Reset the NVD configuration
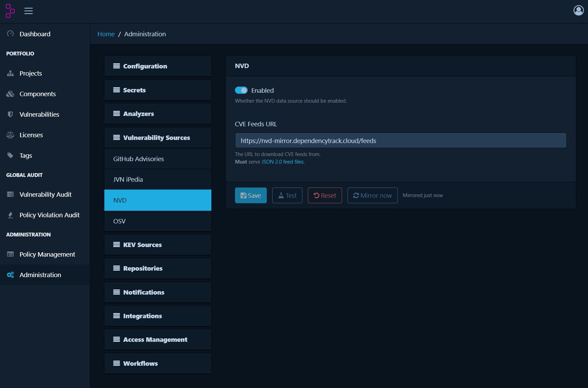Viewport: 588px width, 388px height. point(325,195)
